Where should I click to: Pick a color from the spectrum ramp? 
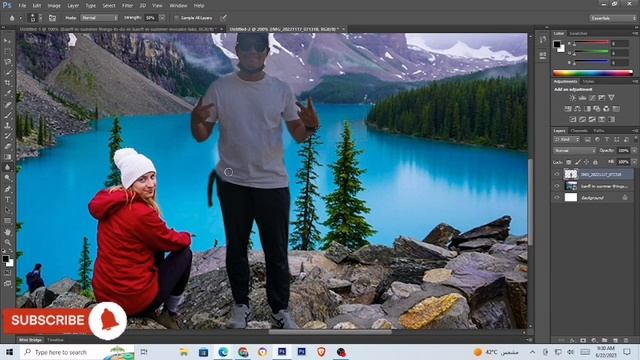[592, 73]
